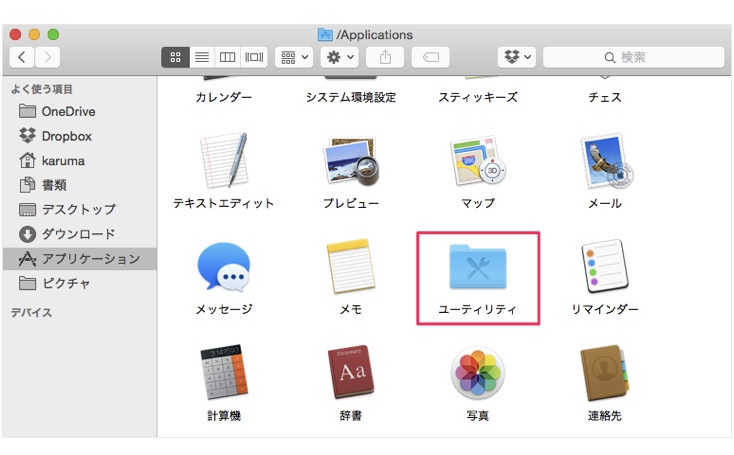The image size is (734, 455).
Task: Open the ユーティリティ folder
Action: pos(478,267)
